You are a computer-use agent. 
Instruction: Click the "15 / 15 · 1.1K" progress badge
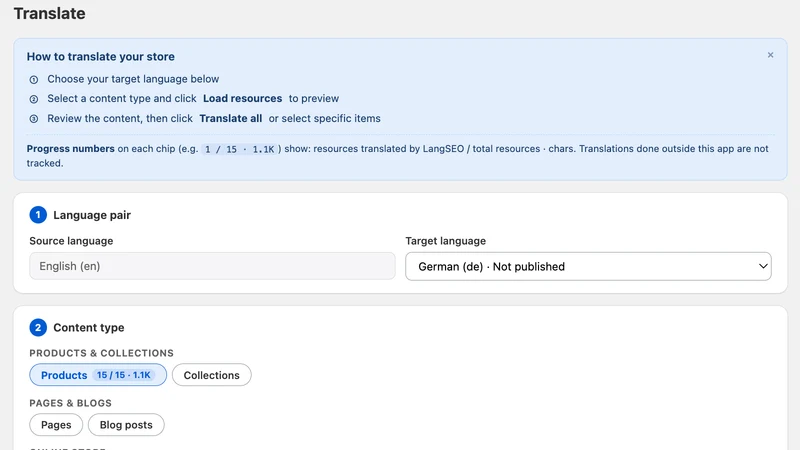point(124,375)
